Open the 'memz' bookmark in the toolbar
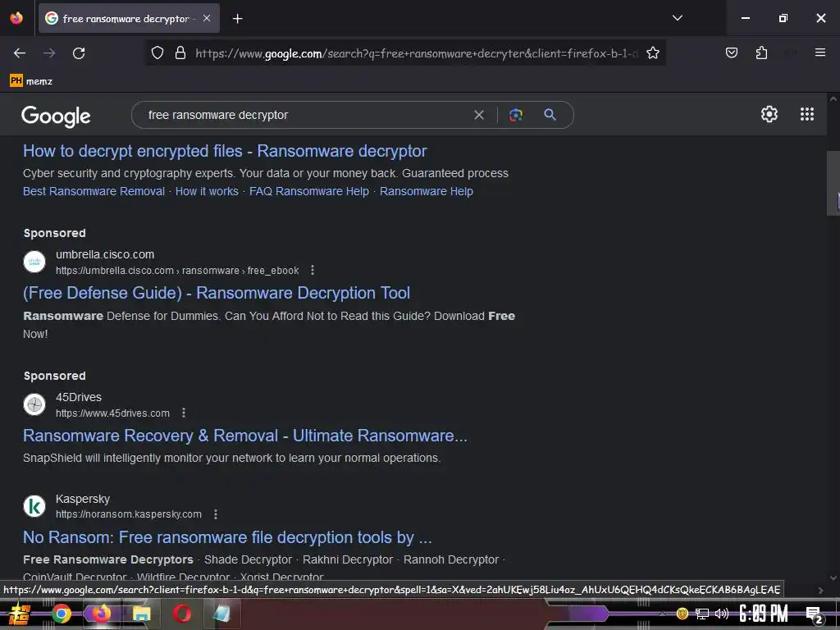This screenshot has width=840, height=630. click(31, 81)
